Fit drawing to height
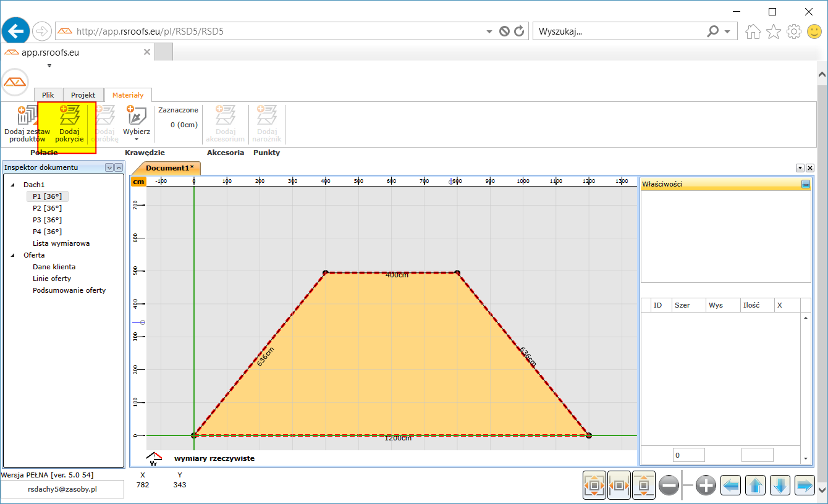The height and width of the screenshot is (504, 828). [643, 485]
